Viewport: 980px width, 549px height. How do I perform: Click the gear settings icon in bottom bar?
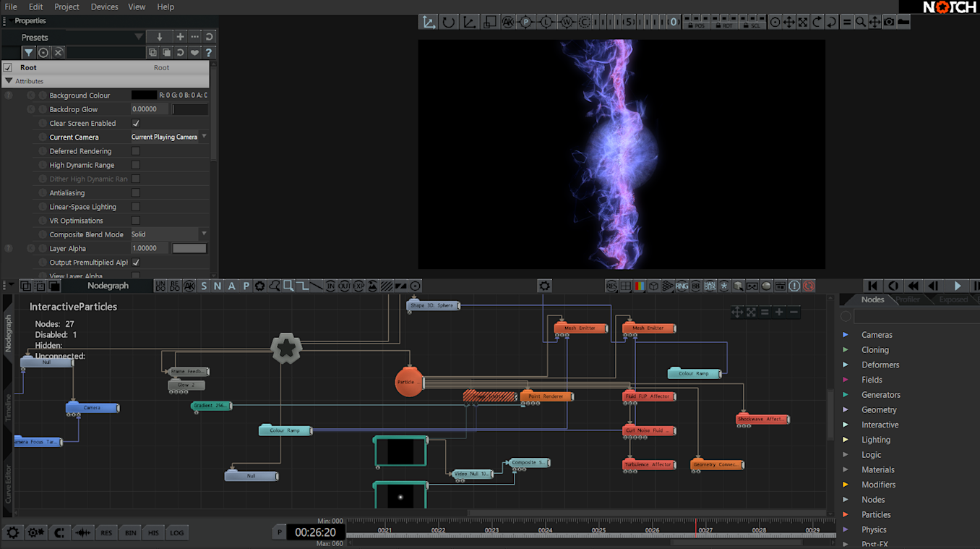pyautogui.click(x=12, y=533)
